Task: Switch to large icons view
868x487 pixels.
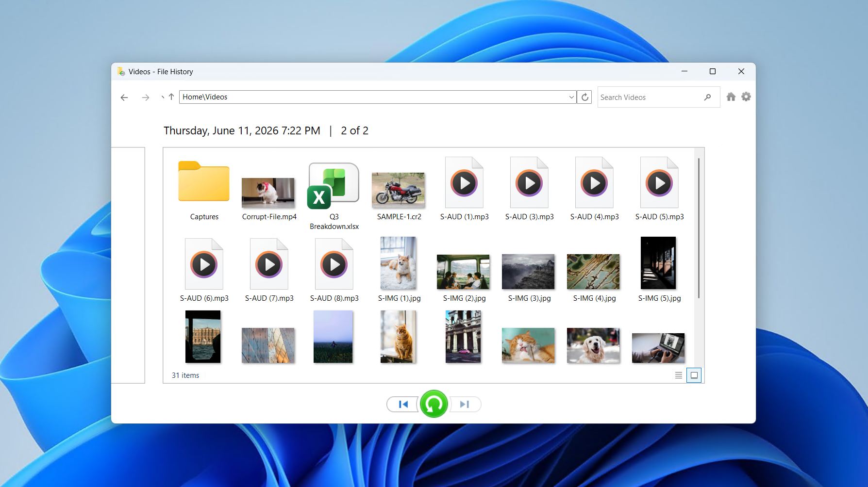Action: [x=694, y=375]
